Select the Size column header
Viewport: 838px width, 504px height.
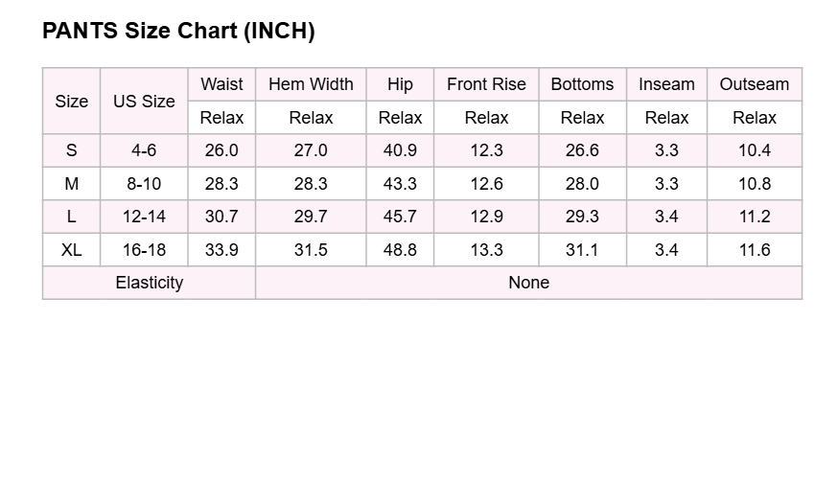(x=72, y=101)
